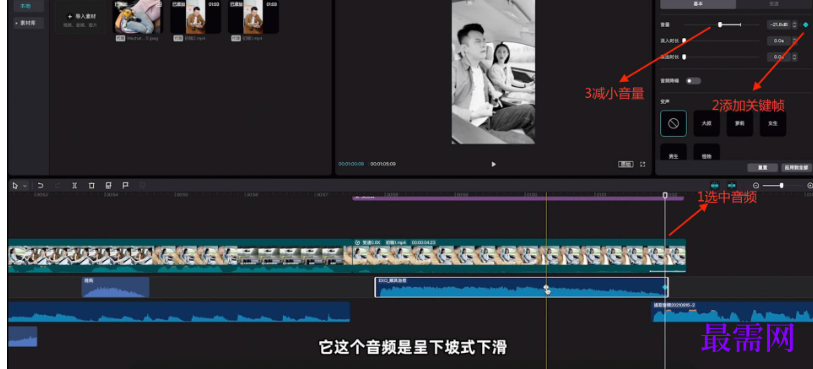Screen dimensions: 813x369
Task: Enter fullscreen preview mode
Action: (642, 164)
